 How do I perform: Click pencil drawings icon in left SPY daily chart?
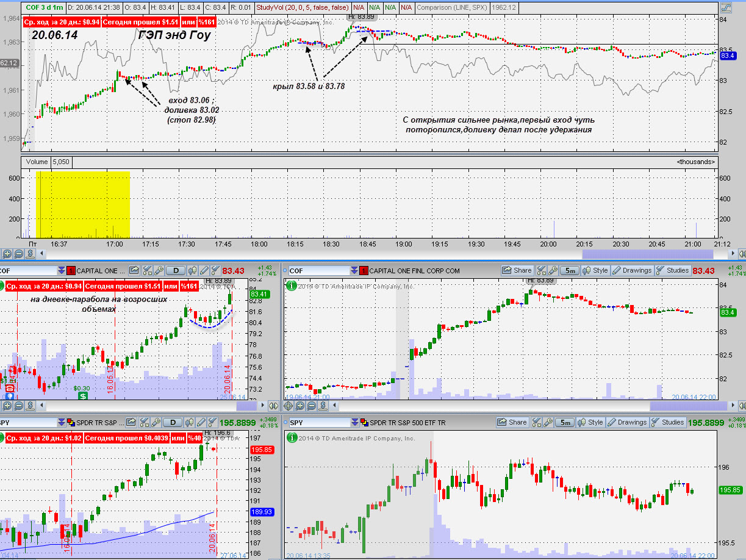pos(201,422)
